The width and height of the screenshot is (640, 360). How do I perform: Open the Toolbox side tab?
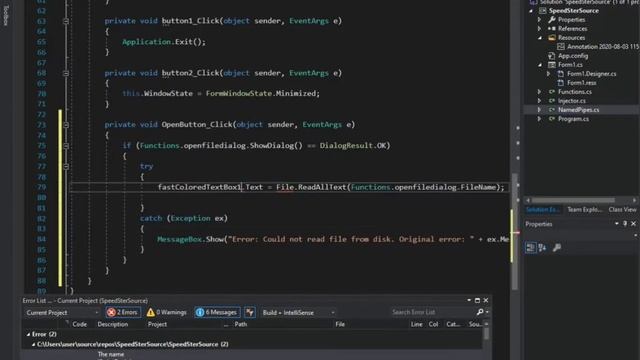[5, 15]
